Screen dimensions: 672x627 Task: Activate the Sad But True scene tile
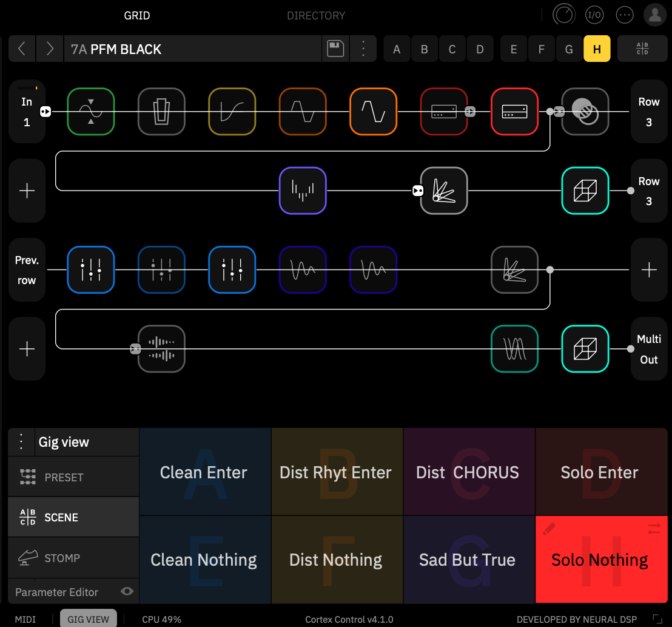pyautogui.click(x=469, y=559)
